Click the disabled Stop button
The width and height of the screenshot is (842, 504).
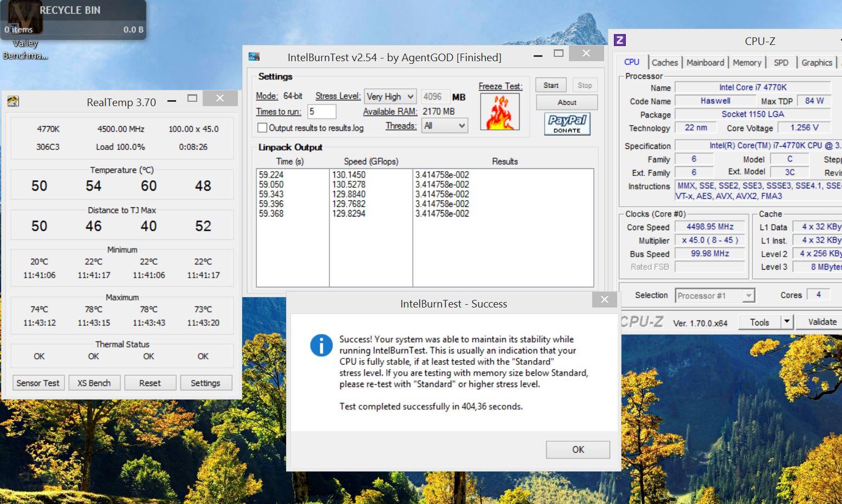click(585, 86)
